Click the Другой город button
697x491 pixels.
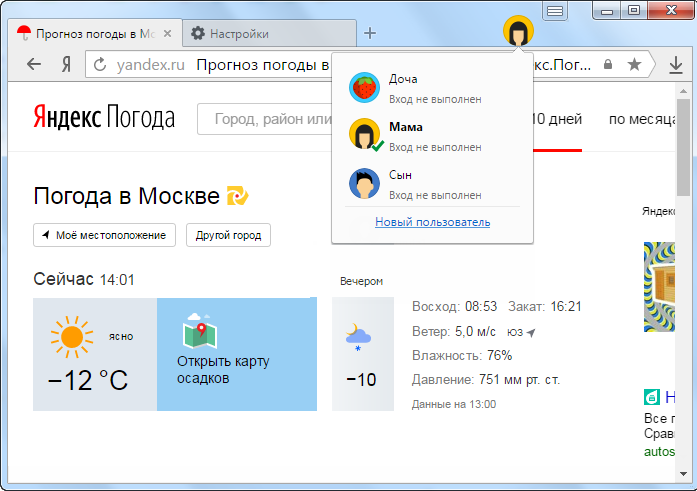(228, 235)
